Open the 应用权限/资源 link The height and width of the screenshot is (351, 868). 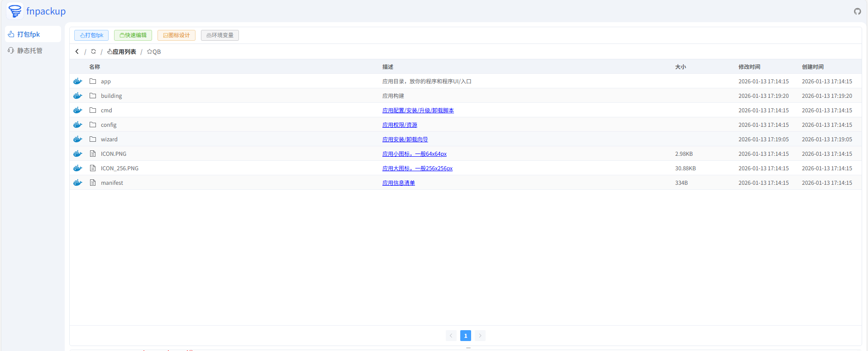click(400, 125)
